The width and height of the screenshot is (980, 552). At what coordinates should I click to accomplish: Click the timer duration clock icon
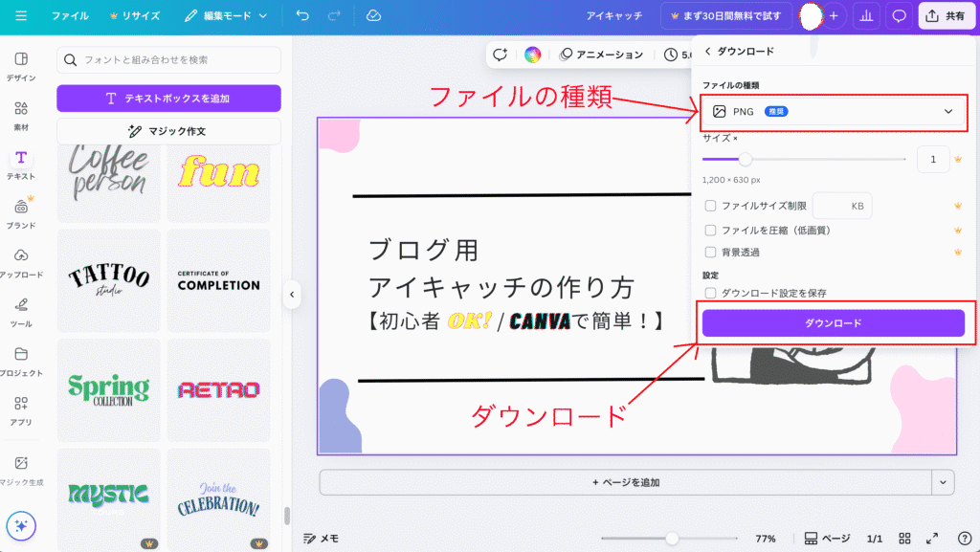click(671, 55)
